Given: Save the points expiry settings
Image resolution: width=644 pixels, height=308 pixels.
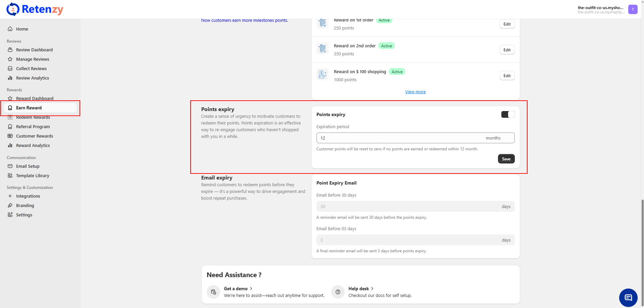Looking at the screenshot, I should pyautogui.click(x=506, y=159).
